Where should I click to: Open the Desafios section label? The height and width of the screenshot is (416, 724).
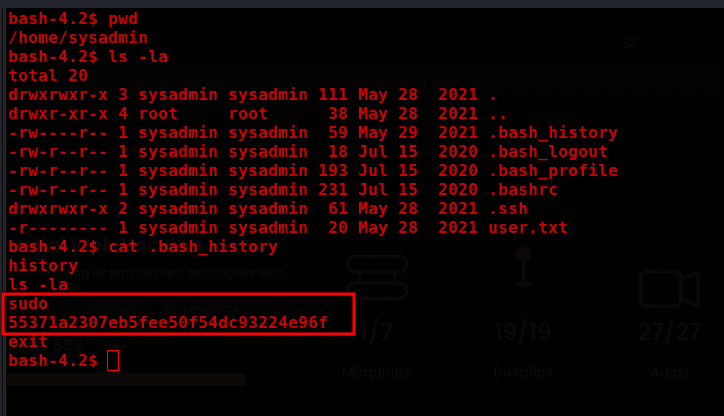523,372
